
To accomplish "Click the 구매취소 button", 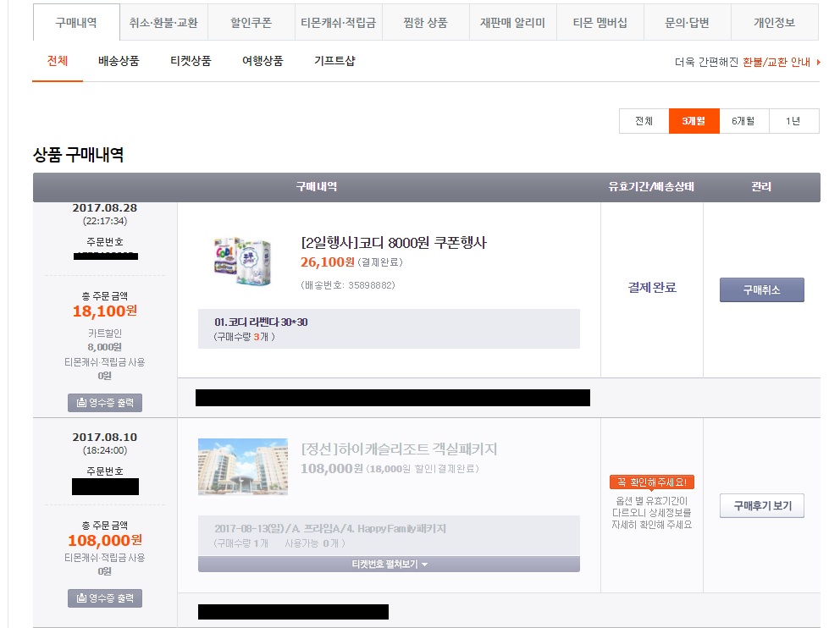I will 761,289.
